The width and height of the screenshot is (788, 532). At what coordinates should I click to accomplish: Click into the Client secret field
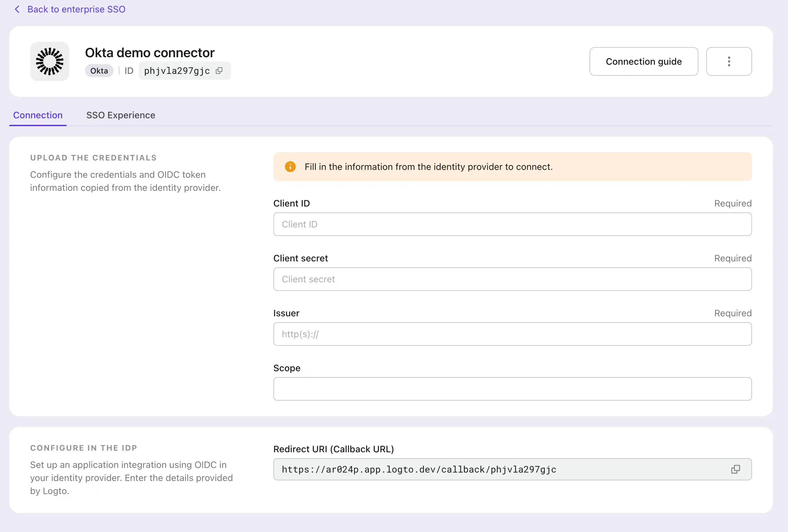[x=512, y=279]
